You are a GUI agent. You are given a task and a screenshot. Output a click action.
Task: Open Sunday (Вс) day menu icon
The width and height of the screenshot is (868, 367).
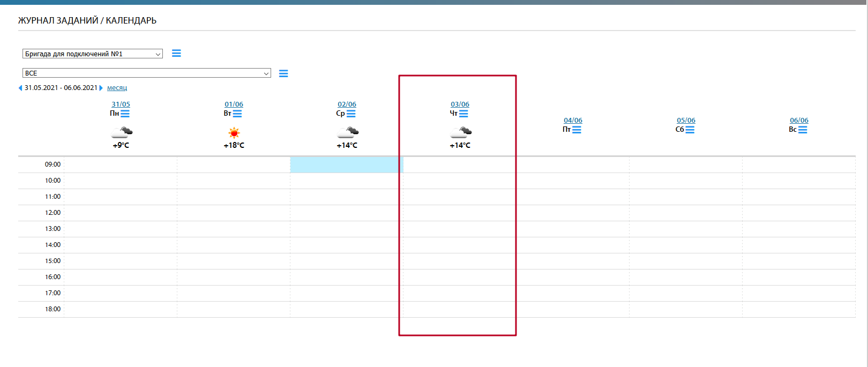803,130
